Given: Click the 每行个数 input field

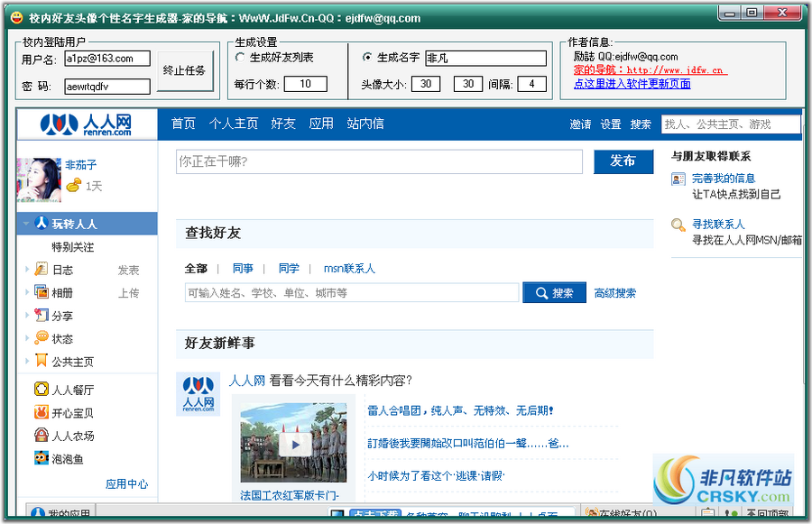Looking at the screenshot, I should pyautogui.click(x=306, y=84).
